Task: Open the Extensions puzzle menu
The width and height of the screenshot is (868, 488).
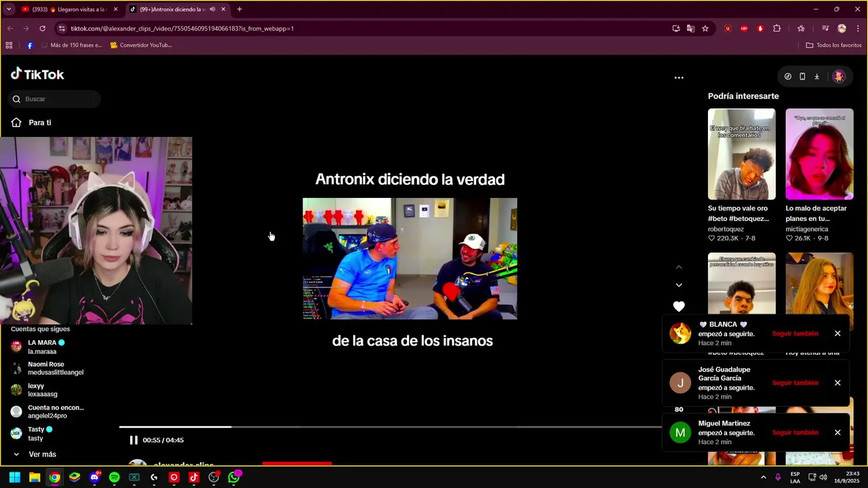Action: tap(777, 28)
